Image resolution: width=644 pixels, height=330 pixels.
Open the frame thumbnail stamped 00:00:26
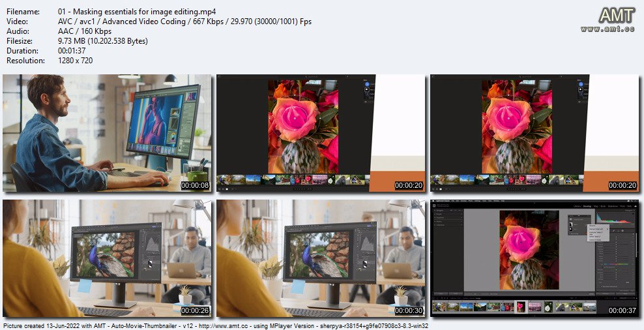107,258
